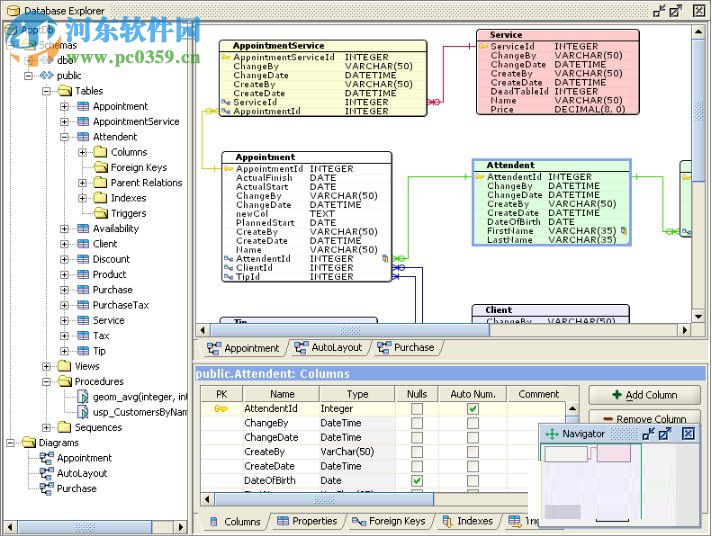Click Database Explorer detach icon
712x536 pixels.
[x=676, y=10]
